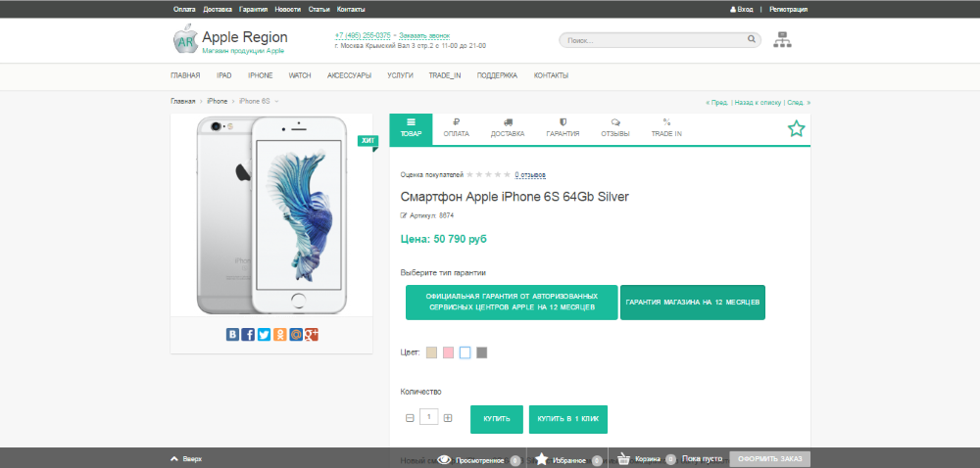
Task: Click the Купить в 1 клик button
Action: [x=568, y=418]
